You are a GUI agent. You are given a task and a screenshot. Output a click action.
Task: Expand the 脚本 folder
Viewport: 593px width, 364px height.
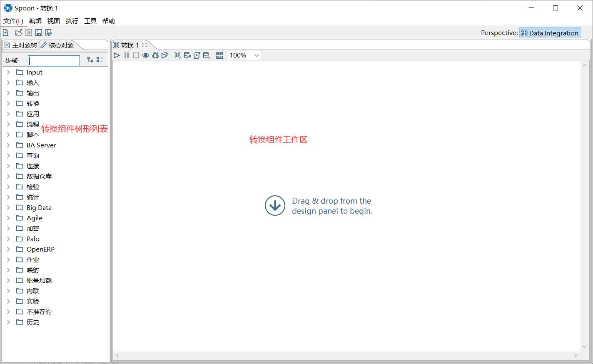pos(8,135)
